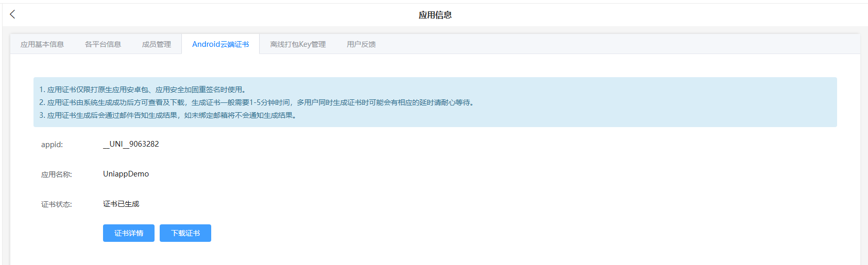The height and width of the screenshot is (265, 868).
Task: Open the 离线打包Key管理 tab
Action: pos(298,44)
